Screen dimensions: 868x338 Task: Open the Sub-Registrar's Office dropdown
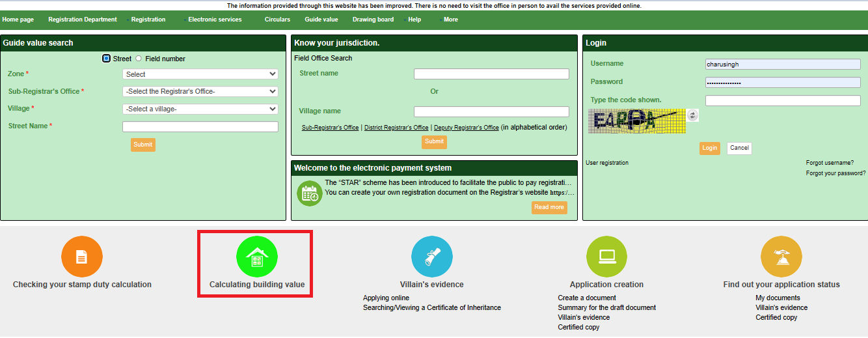click(200, 91)
